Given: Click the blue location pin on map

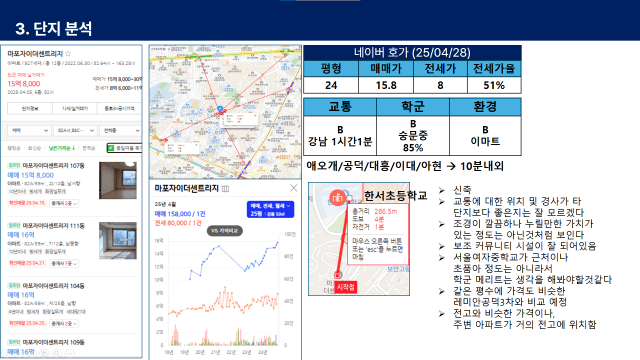Looking at the screenshot, I should [220, 109].
